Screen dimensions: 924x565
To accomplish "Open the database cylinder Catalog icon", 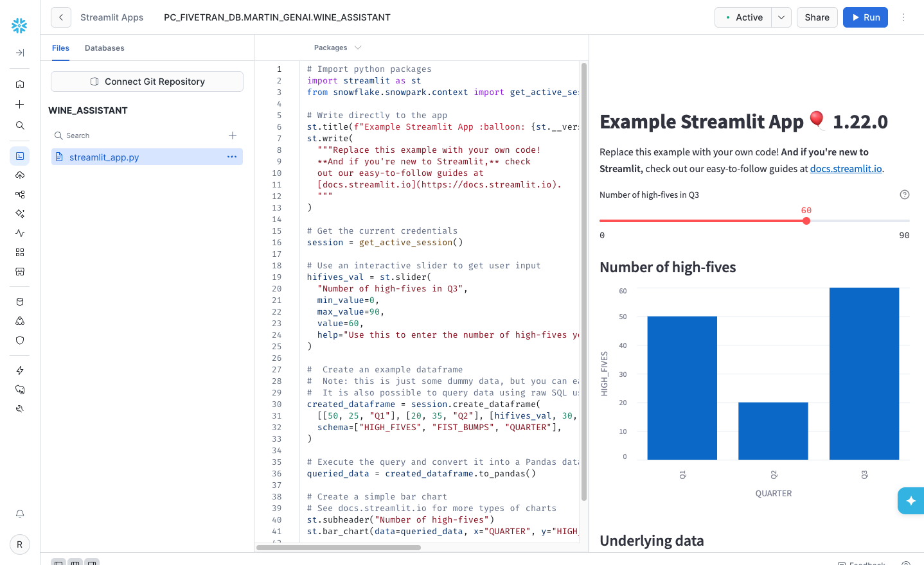I will [x=20, y=302].
